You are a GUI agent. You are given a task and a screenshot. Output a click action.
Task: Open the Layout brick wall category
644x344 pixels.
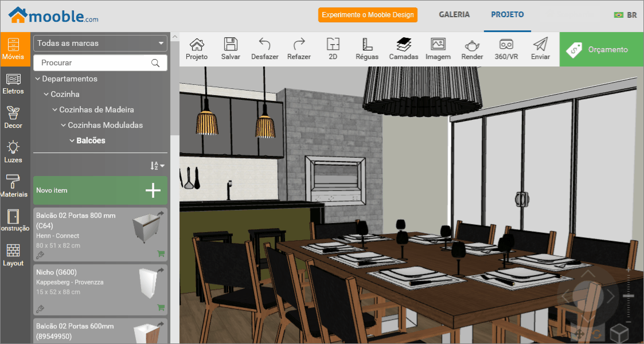[14, 255]
